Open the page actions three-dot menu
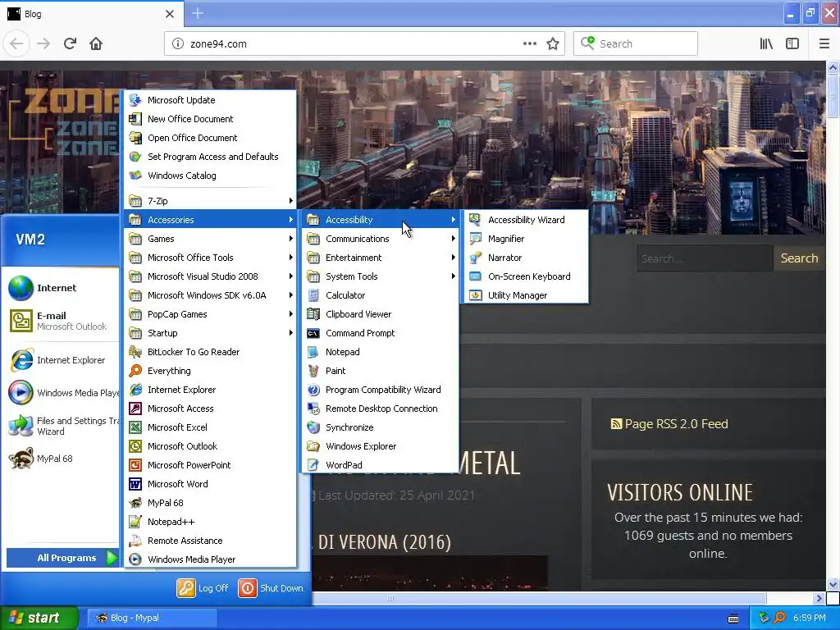The height and width of the screenshot is (630, 840). point(529,43)
